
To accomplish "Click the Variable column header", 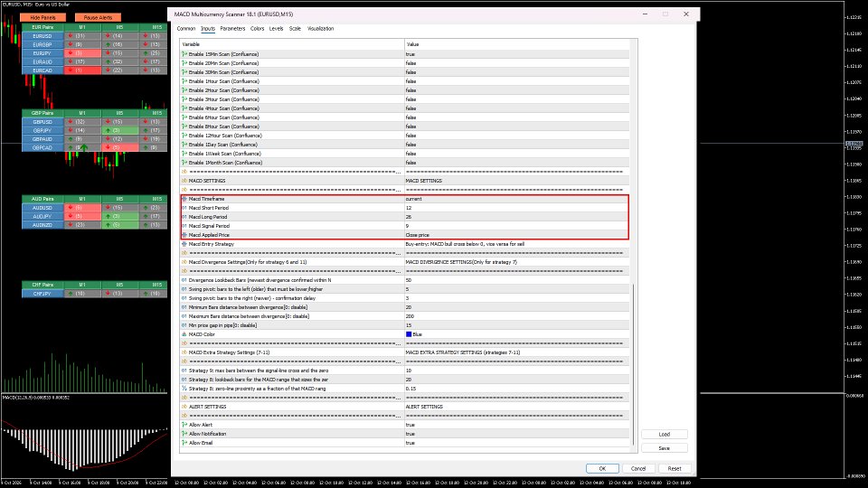I will coord(292,44).
